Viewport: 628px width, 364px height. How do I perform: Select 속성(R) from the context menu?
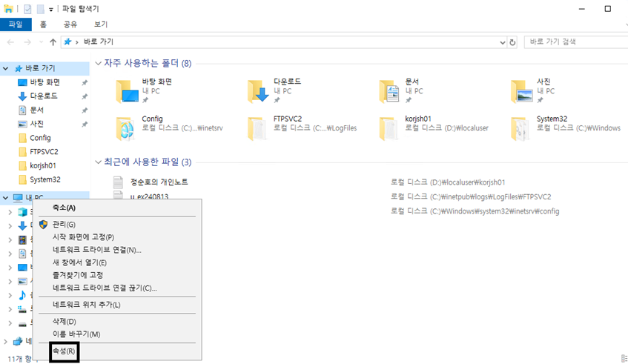point(64,351)
